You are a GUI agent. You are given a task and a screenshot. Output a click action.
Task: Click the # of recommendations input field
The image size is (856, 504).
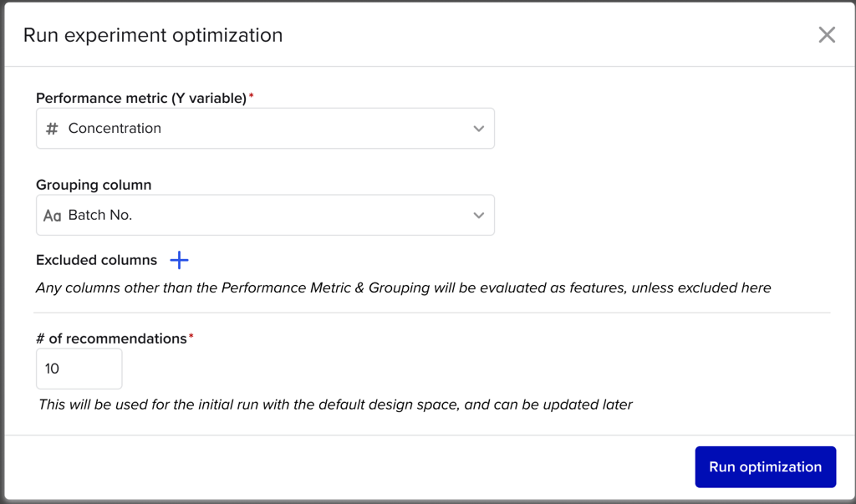pyautogui.click(x=79, y=368)
